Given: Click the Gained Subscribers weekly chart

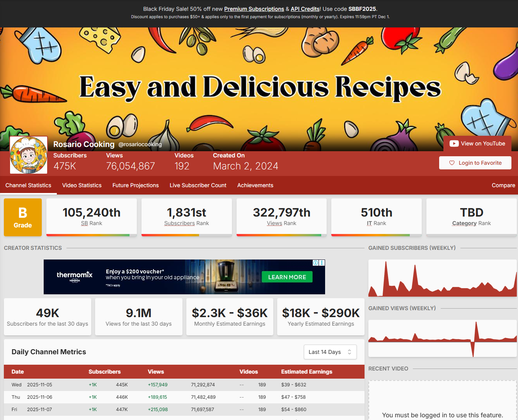Looking at the screenshot, I should [442, 278].
